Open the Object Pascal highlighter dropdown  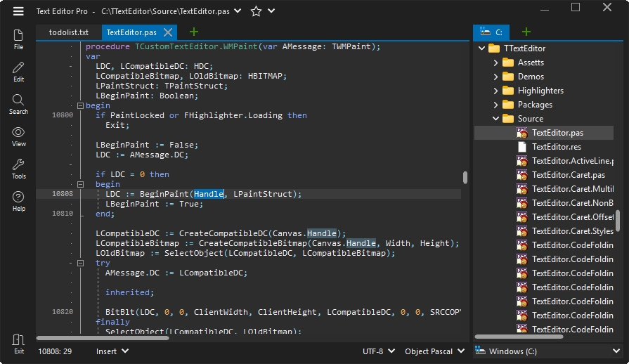pyautogui.click(x=435, y=351)
